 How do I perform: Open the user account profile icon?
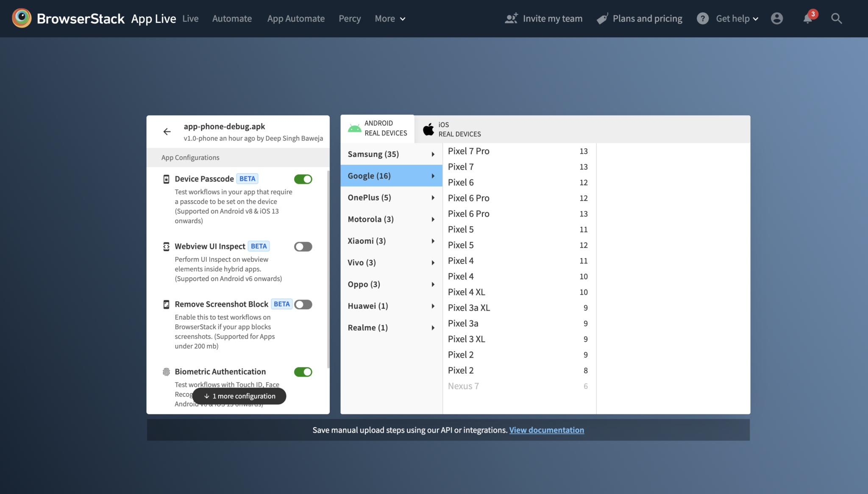click(777, 18)
